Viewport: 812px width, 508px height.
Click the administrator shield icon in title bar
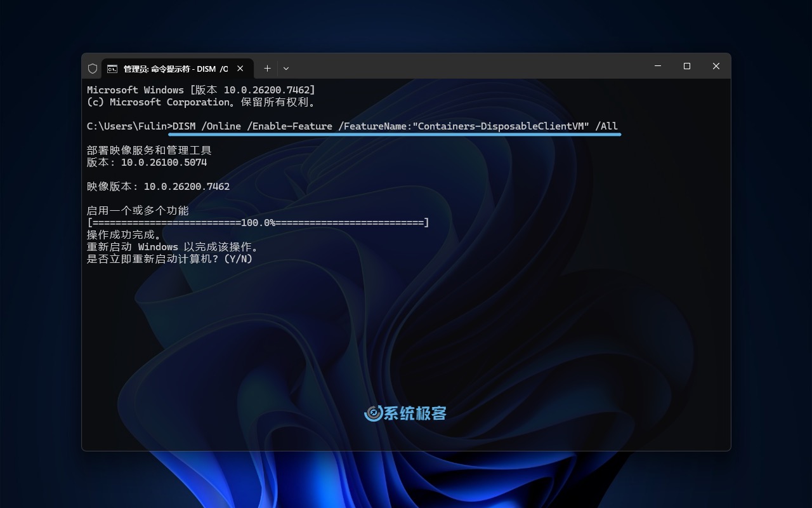(93, 68)
